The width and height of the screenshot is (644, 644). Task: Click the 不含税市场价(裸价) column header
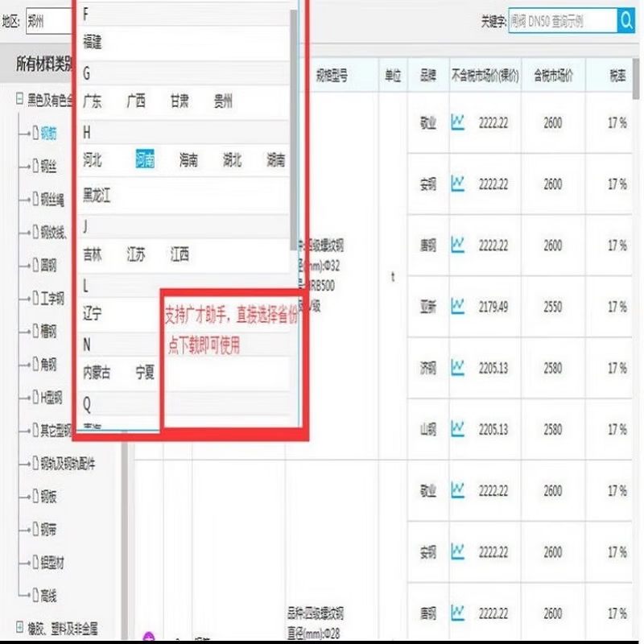485,76
